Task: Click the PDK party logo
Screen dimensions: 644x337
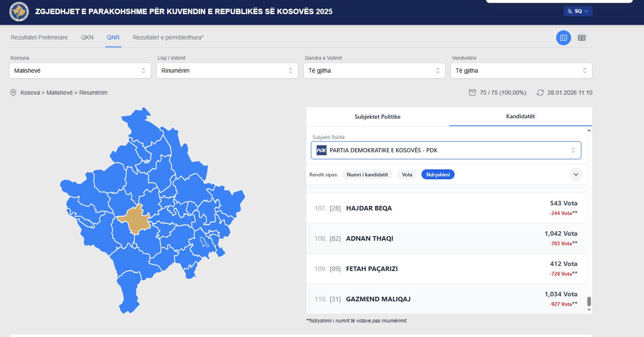Action: [321, 150]
